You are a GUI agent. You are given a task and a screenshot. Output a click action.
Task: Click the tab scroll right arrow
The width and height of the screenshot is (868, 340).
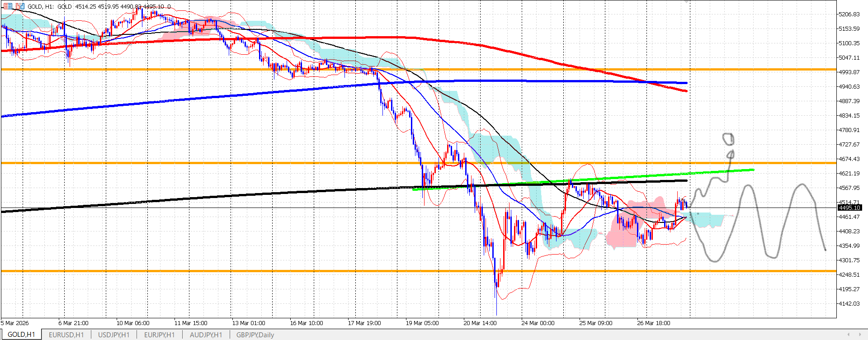[x=860, y=335]
